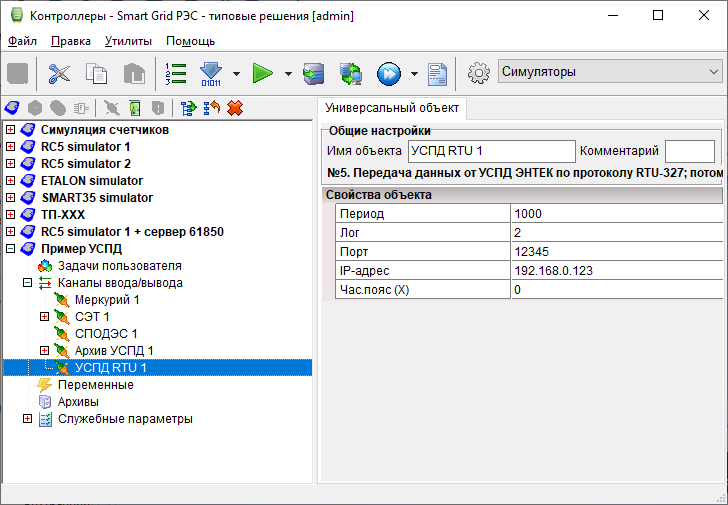Click the blue arrow 01011 download icon

pyautogui.click(x=211, y=73)
